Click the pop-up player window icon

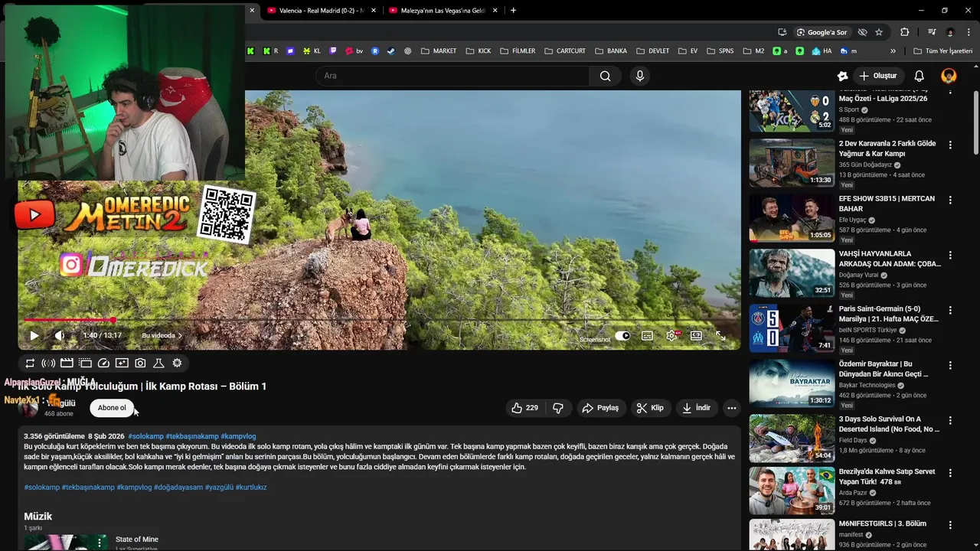(85, 364)
